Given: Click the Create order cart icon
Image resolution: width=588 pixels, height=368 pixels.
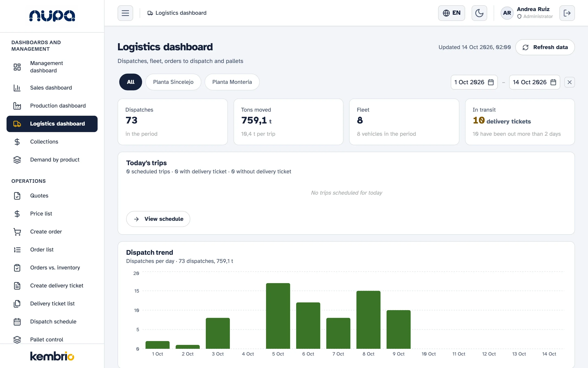Looking at the screenshot, I should (x=17, y=232).
